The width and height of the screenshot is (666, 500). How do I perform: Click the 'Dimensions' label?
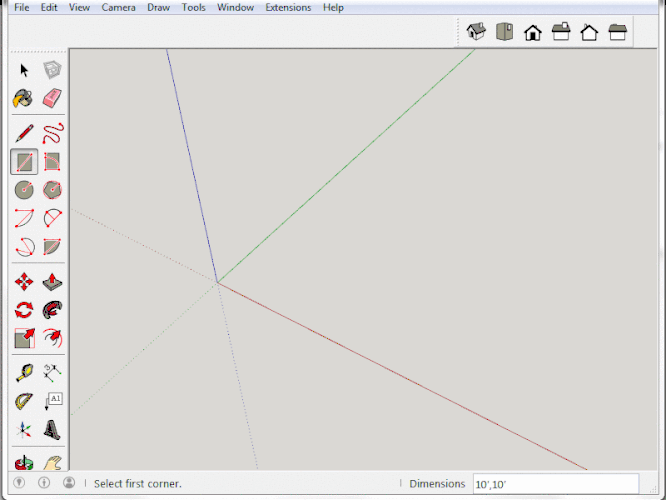pos(437,483)
